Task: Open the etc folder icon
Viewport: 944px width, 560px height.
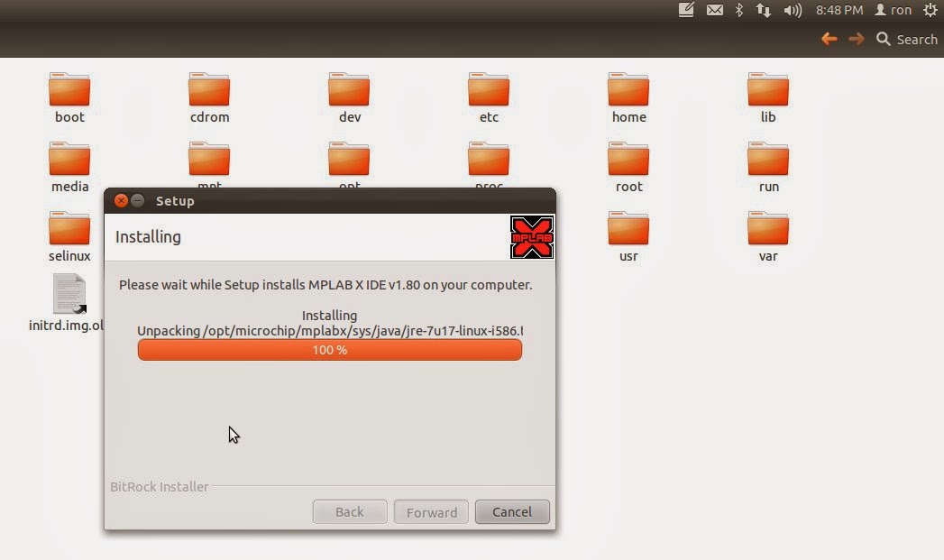Action: (x=488, y=87)
